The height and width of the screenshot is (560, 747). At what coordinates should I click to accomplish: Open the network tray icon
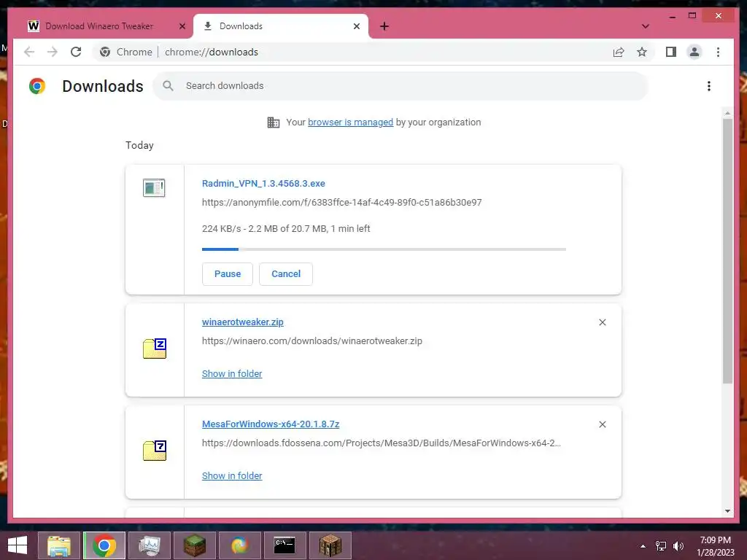tap(661, 546)
